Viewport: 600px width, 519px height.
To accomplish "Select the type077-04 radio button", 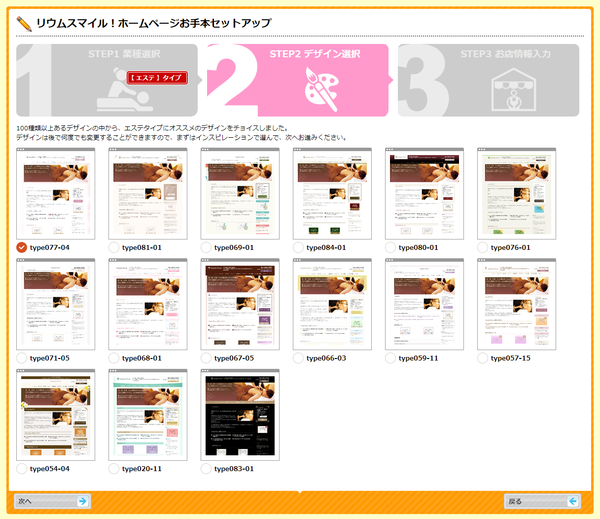I will [22, 247].
